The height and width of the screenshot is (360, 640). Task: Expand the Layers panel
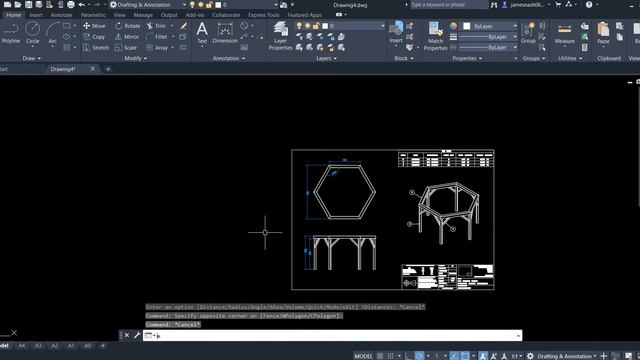tap(327, 58)
